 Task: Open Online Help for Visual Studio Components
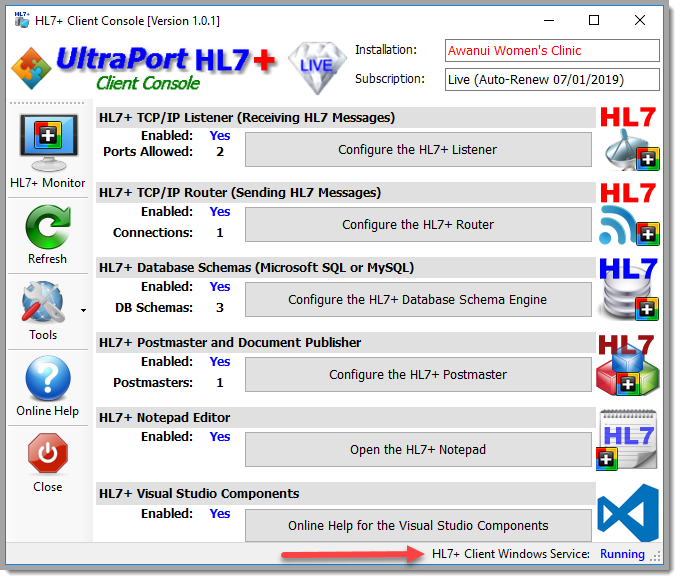coord(418,526)
